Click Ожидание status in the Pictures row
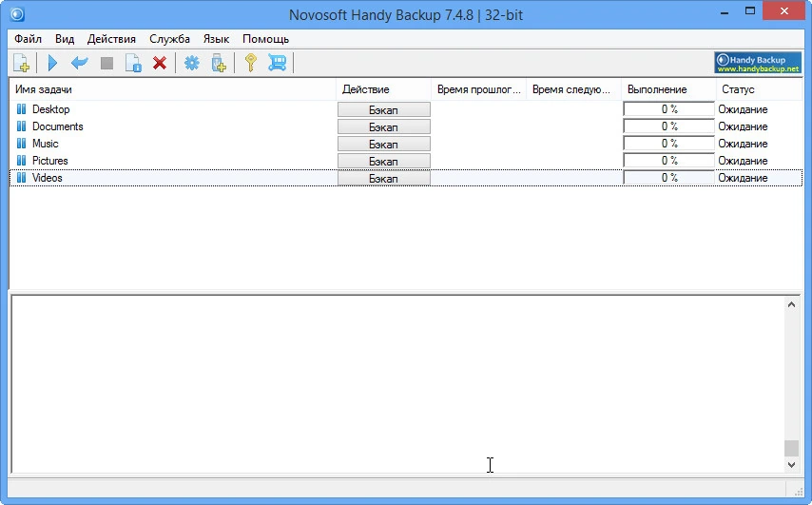 point(743,161)
